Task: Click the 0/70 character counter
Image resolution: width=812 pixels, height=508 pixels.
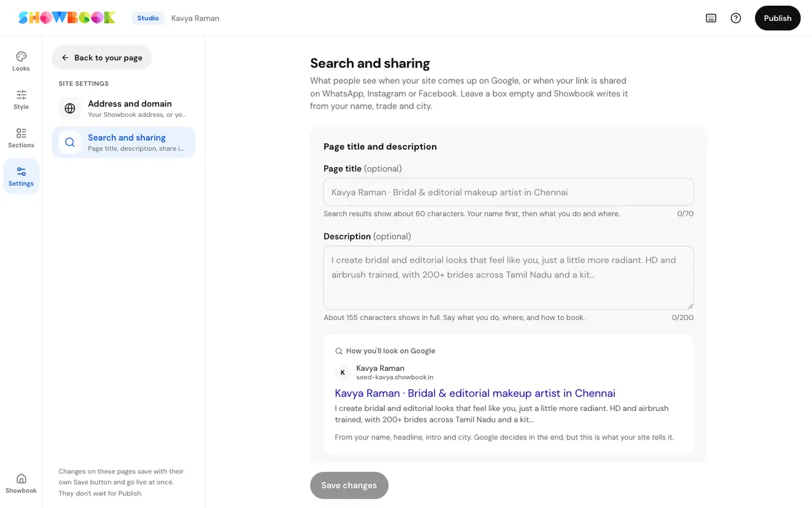Action: [685, 214]
